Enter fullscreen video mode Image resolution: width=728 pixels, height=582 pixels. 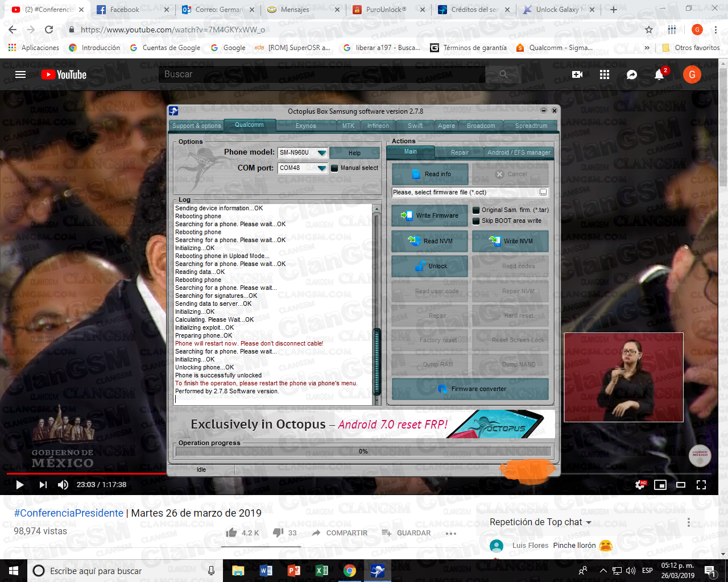tap(701, 485)
